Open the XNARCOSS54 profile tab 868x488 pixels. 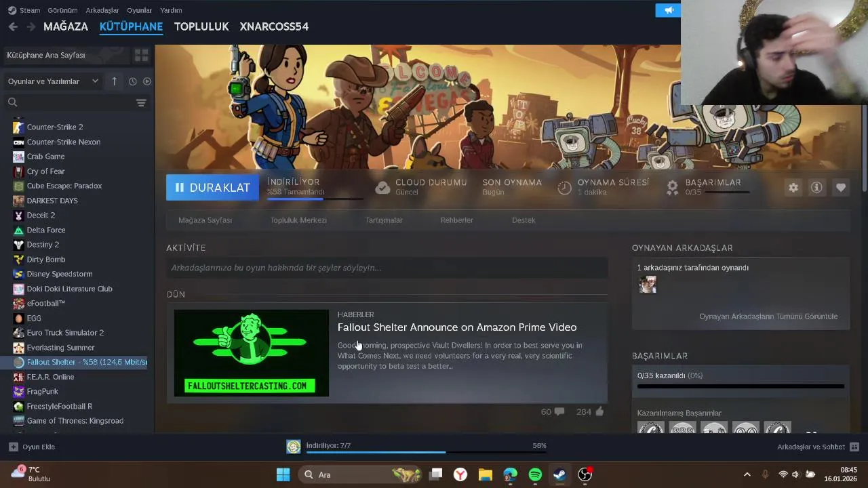274,26
